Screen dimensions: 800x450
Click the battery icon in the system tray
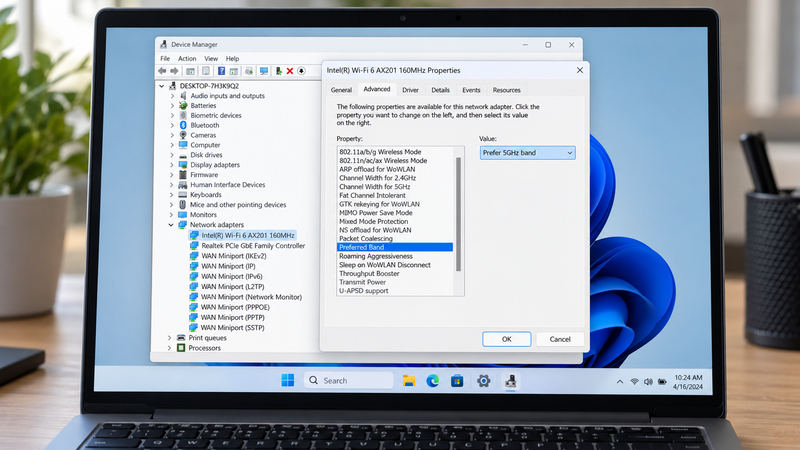tap(662, 382)
